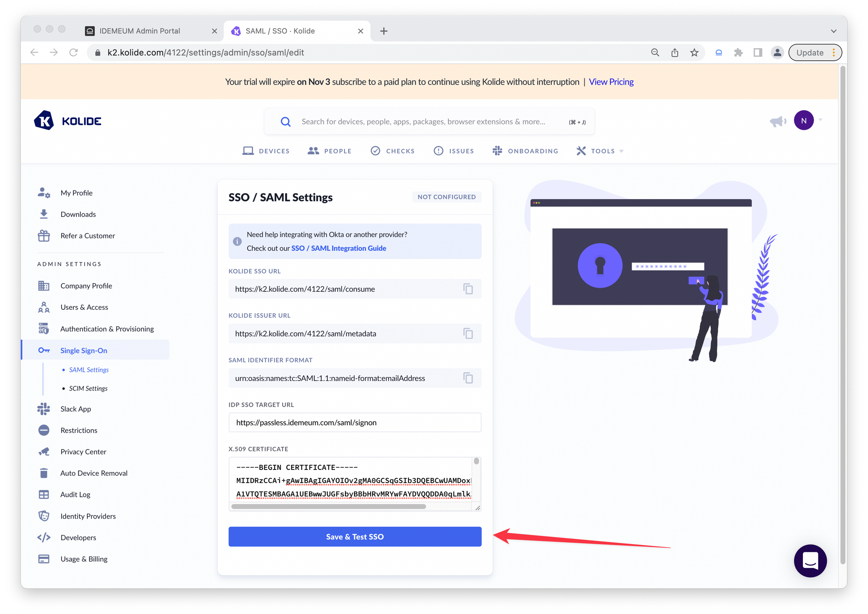Screen dimensions: 868x614
Task: Open the purple N user avatar
Action: (x=804, y=120)
